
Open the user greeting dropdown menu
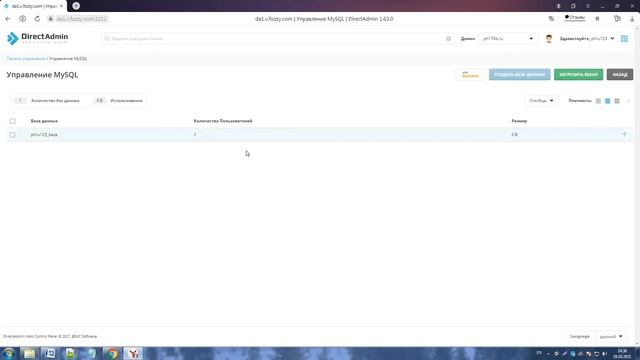587,38
